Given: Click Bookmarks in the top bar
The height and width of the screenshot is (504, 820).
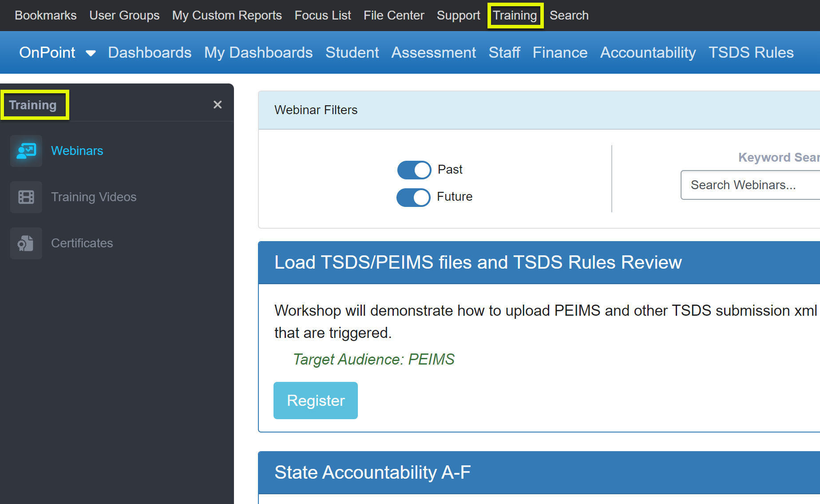Looking at the screenshot, I should point(45,15).
